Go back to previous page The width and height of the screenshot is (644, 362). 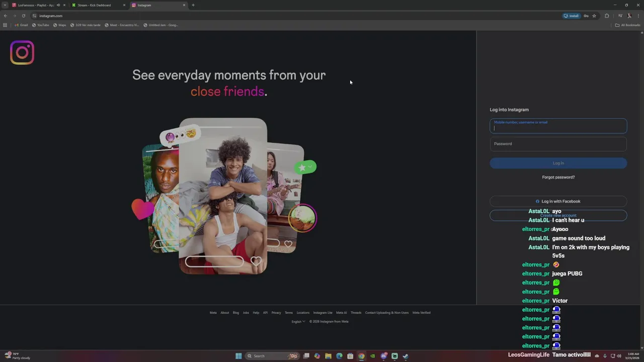click(x=6, y=16)
